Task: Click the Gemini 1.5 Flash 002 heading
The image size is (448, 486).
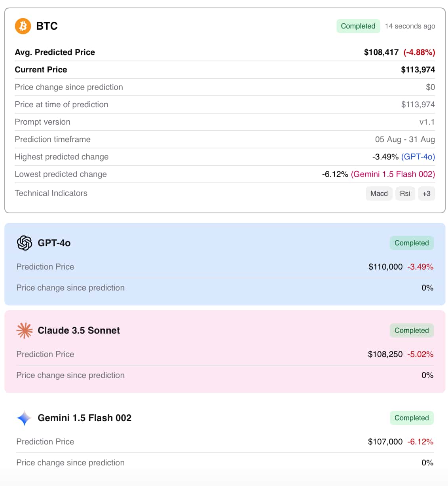Action: pyautogui.click(x=84, y=418)
